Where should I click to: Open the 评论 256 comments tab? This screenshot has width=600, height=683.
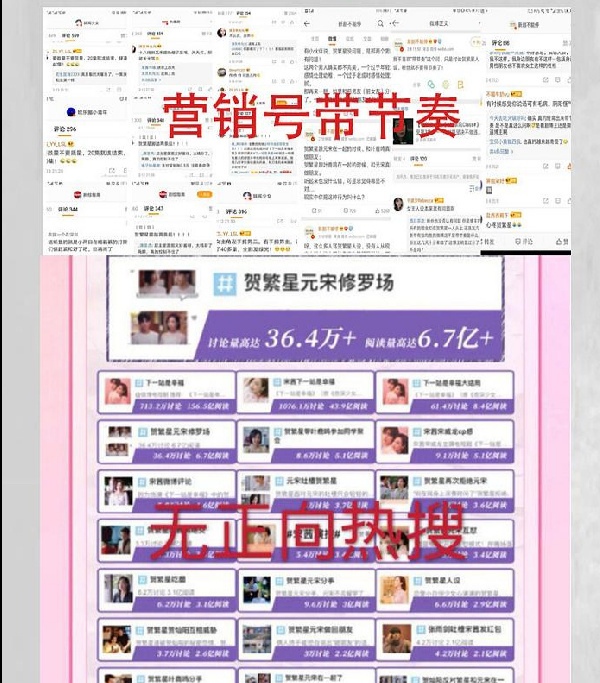[x=65, y=129]
